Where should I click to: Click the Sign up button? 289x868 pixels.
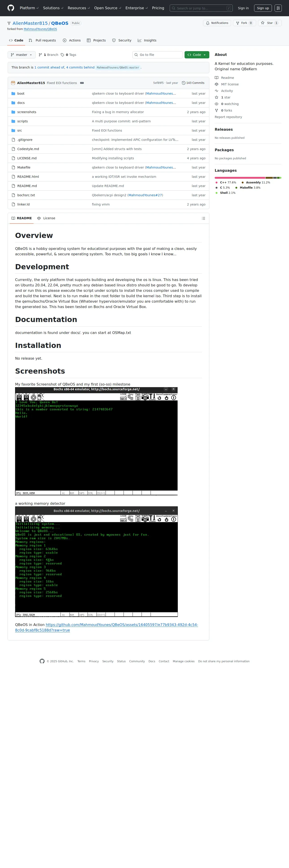pyautogui.click(x=263, y=8)
